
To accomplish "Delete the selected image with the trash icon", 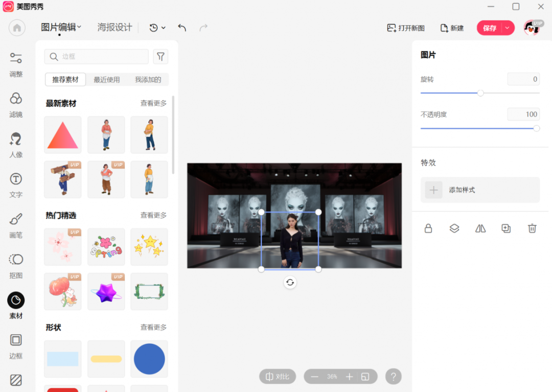I will (x=532, y=228).
